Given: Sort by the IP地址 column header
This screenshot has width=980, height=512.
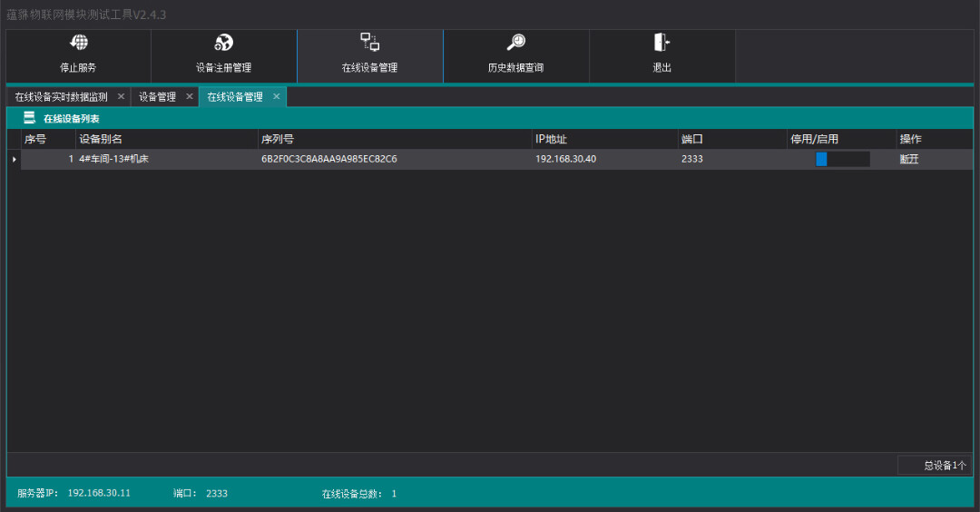Looking at the screenshot, I should click(551, 139).
